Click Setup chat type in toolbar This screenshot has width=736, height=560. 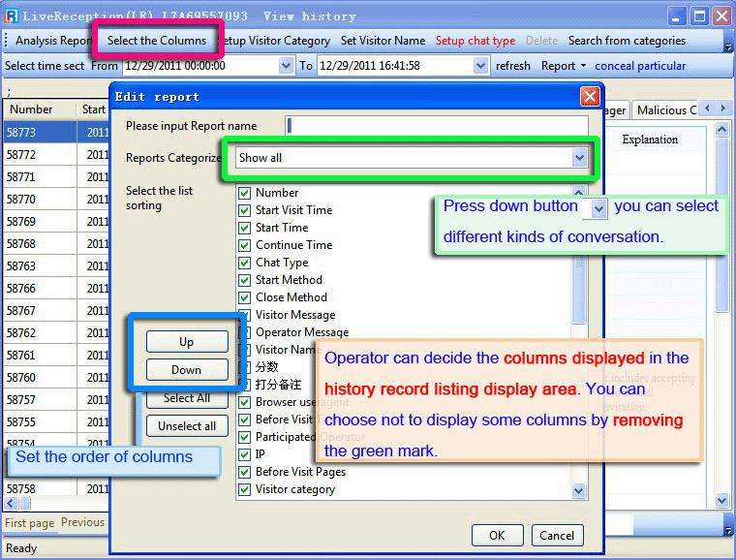tap(475, 41)
